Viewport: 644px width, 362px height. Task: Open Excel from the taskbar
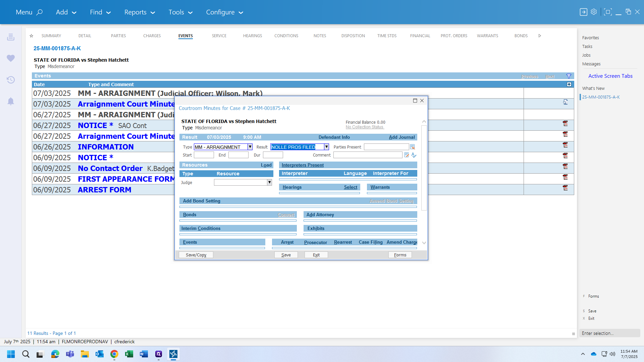(x=129, y=354)
